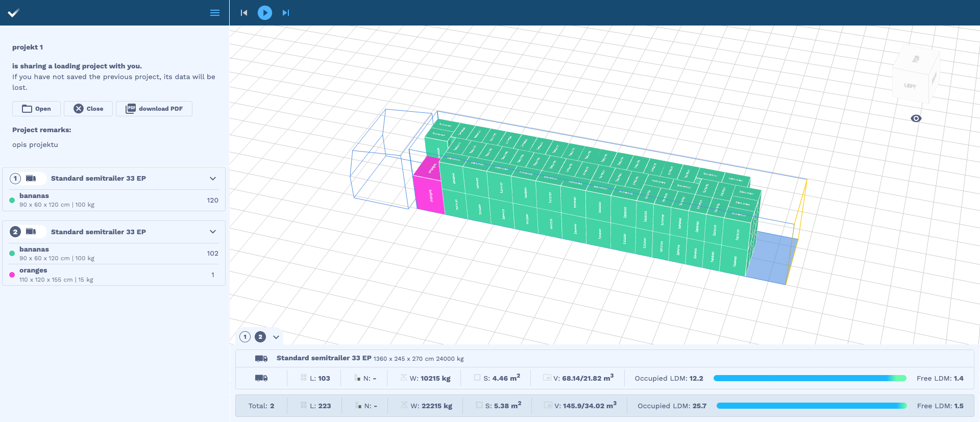Screen dimensions: 980x422
Task: Click the N icon in trailer stats row
Action: coord(358,378)
